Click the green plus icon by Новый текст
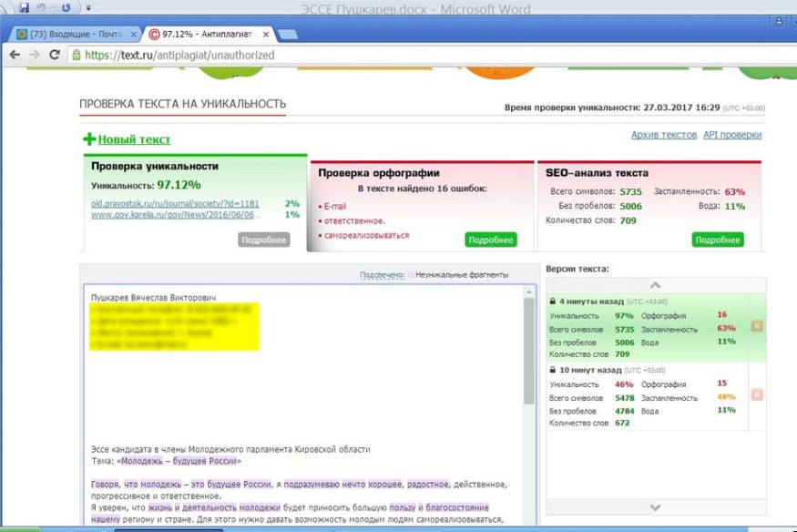This screenshot has width=797, height=532. click(89, 139)
